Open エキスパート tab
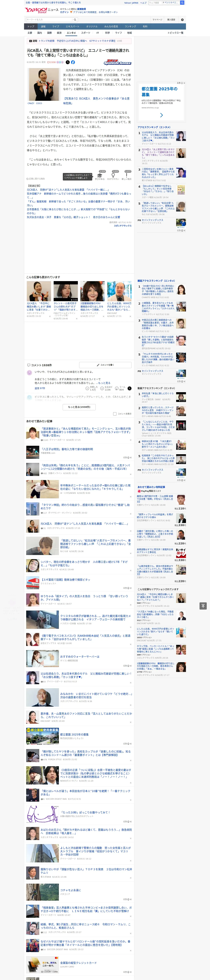The width and height of the screenshot is (210, 980). 72,27
